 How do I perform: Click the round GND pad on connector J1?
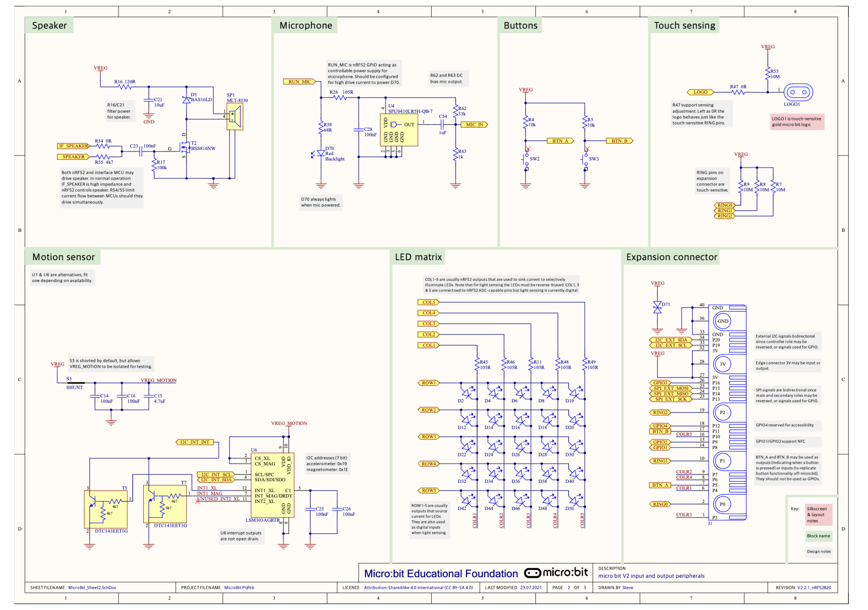pos(723,321)
